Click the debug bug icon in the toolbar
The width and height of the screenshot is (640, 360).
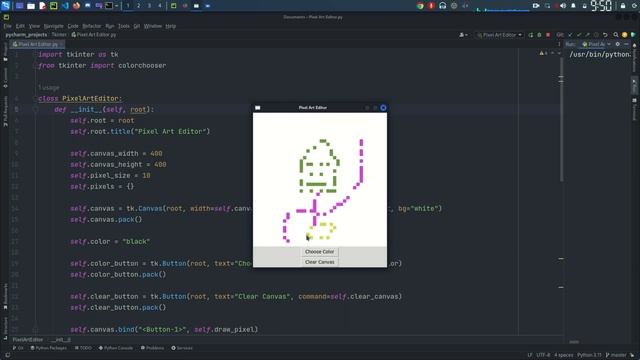pos(539,35)
